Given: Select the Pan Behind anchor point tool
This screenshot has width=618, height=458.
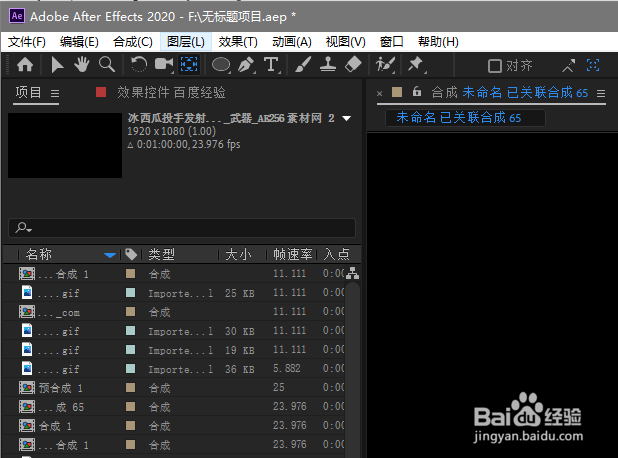Looking at the screenshot, I should coord(189,65).
